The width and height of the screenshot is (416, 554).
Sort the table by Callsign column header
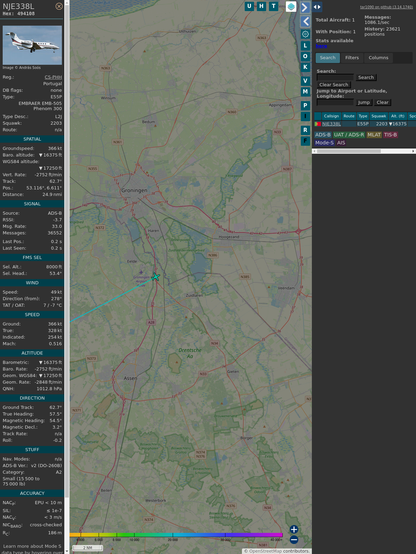331,116
